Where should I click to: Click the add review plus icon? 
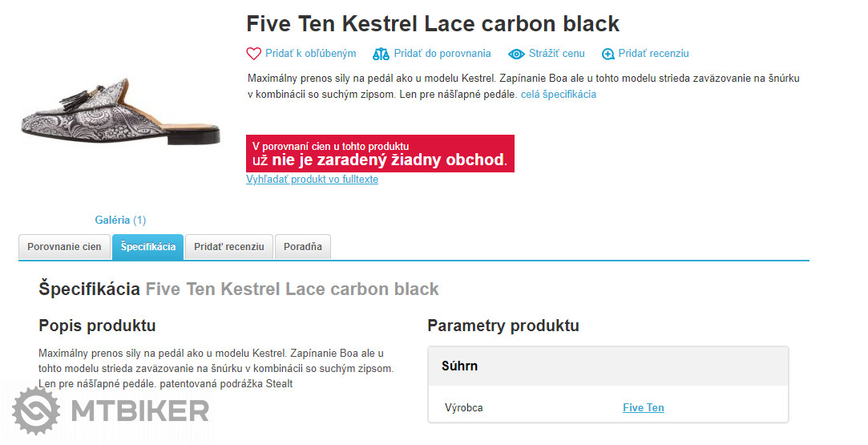[608, 54]
